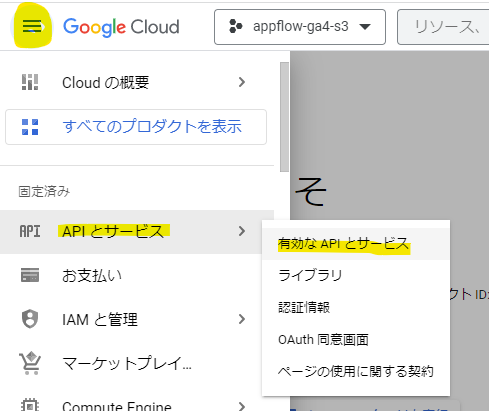
Task: Click the API icon in sidebar
Action: click(30, 231)
